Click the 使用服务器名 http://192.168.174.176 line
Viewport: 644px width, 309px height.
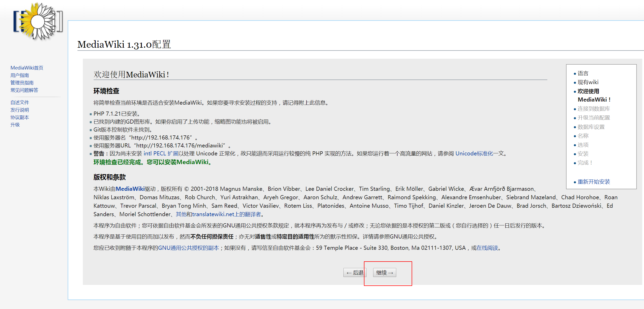click(x=145, y=138)
